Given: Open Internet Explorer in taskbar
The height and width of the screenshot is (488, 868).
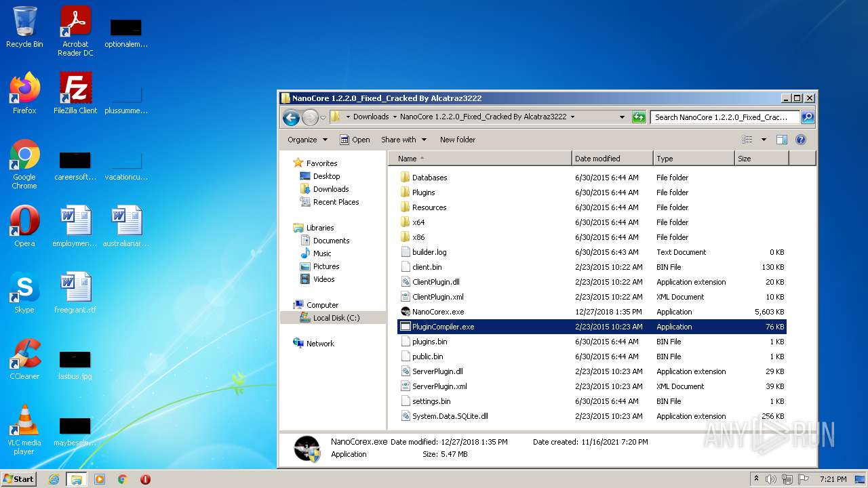Looking at the screenshot, I should coord(54,479).
